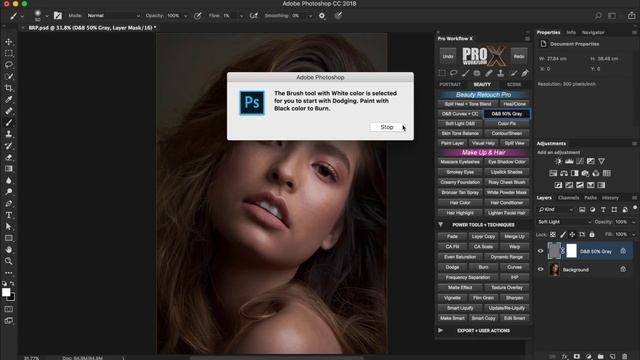Toggle the layer filter on/off switch

pyautogui.click(x=635, y=208)
